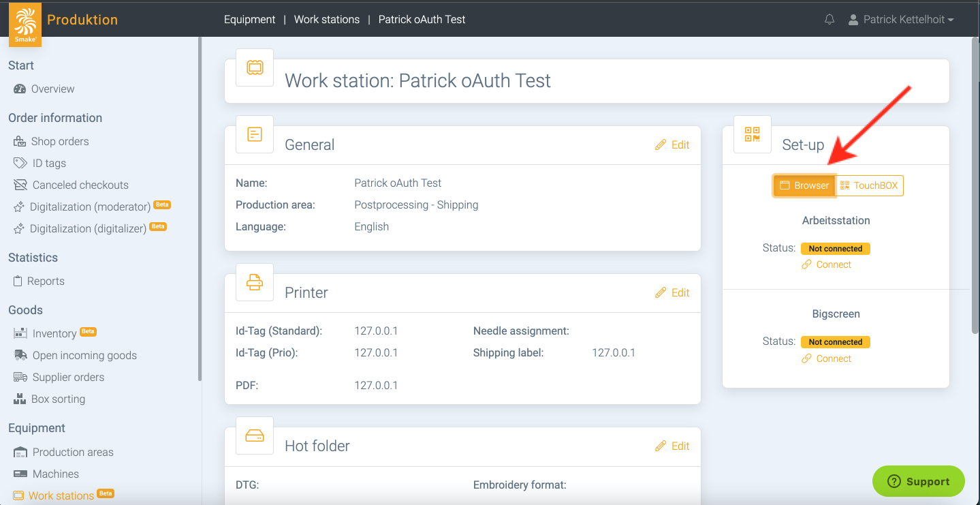Click 'Postprocessing - Shipping' production area value

tap(416, 205)
